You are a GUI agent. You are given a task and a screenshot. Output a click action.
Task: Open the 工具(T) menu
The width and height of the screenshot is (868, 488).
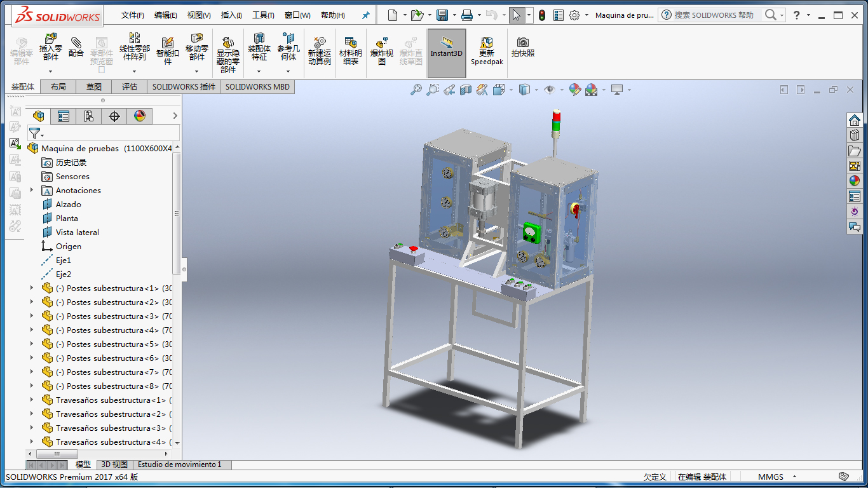[x=264, y=15]
